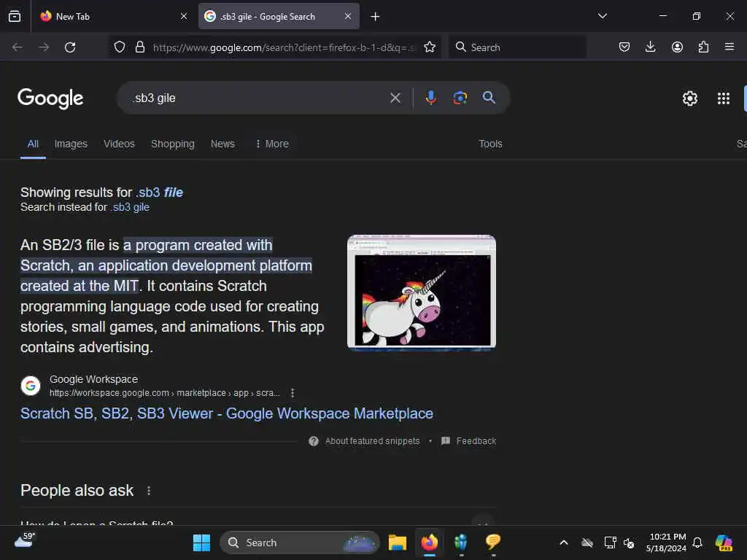Screen dimensions: 747x560
Task: Open the Downloads panel
Action: click(x=650, y=47)
